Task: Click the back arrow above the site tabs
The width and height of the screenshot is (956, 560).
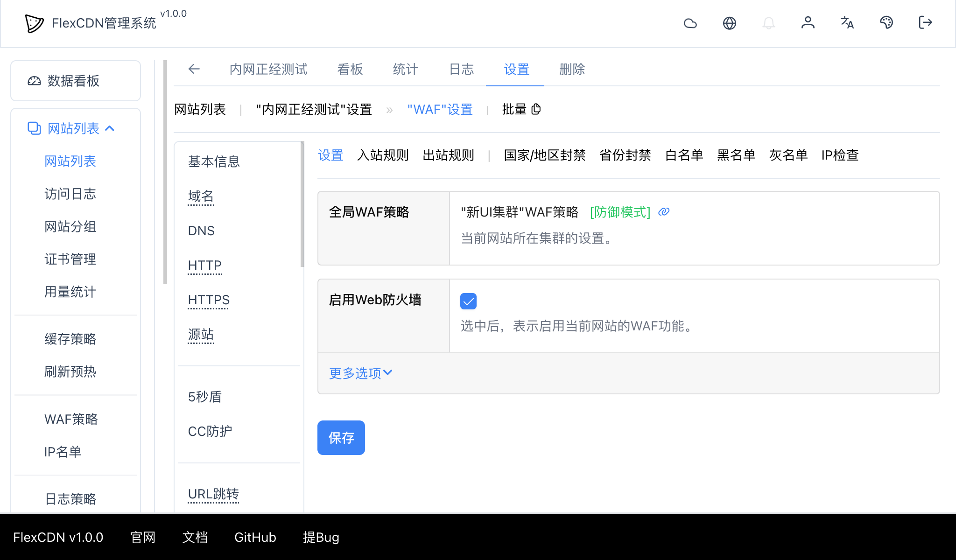Action: pyautogui.click(x=194, y=69)
